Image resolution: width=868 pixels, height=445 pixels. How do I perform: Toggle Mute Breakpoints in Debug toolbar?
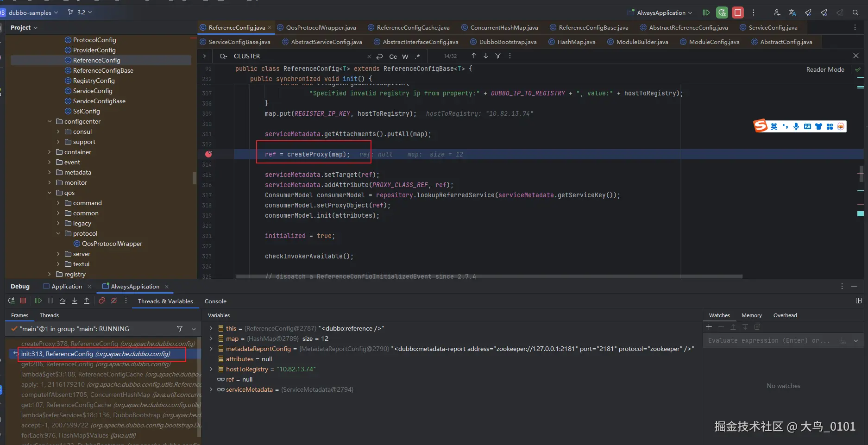pyautogui.click(x=114, y=301)
